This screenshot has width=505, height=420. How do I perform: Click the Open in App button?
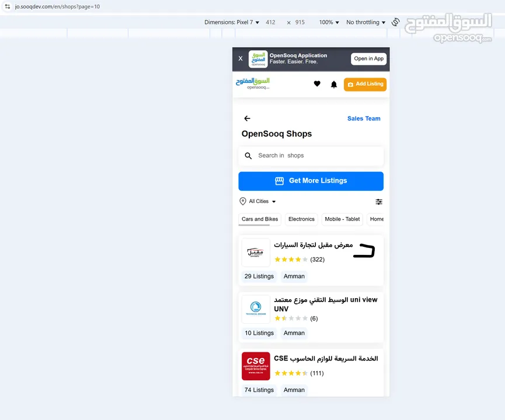click(368, 59)
